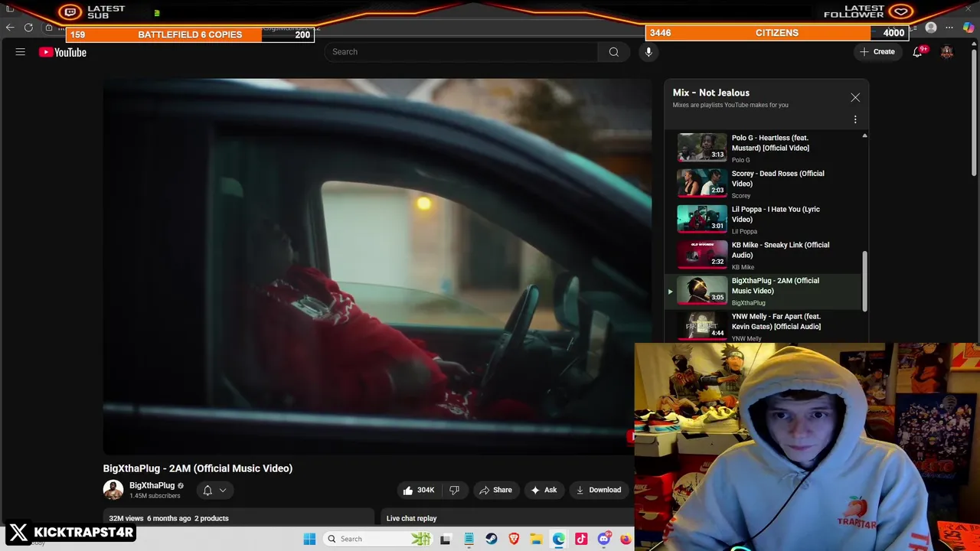Open the Create menu button
The height and width of the screenshot is (551, 980).
[877, 52]
